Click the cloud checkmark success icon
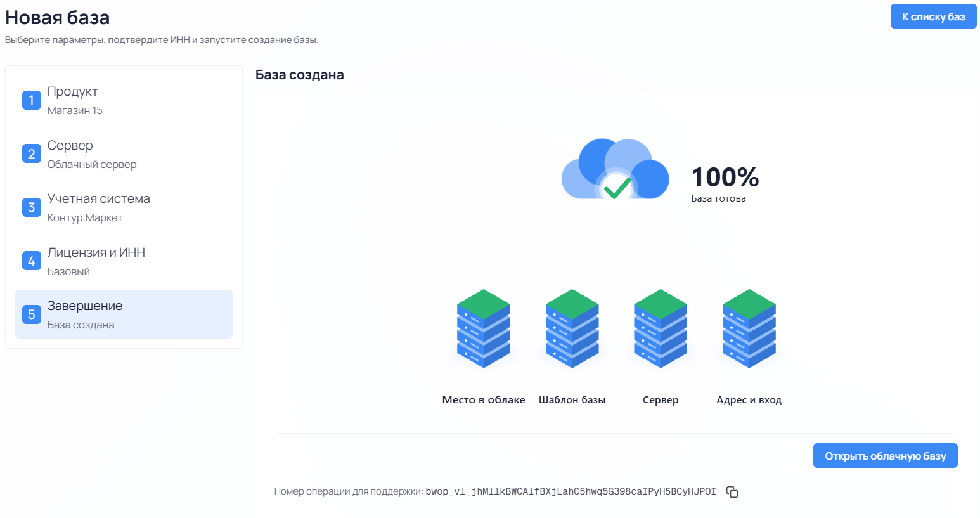Screen dimensions: 980x518 (615, 169)
